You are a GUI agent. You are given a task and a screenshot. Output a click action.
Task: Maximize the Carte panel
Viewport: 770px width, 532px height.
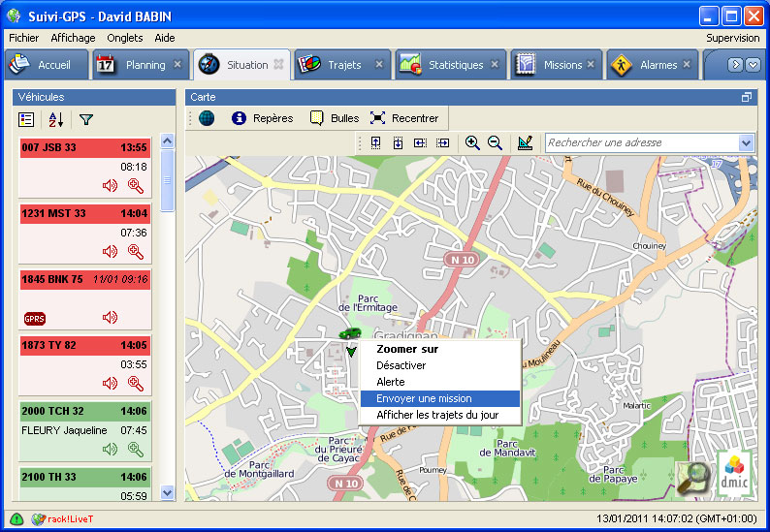(747, 97)
